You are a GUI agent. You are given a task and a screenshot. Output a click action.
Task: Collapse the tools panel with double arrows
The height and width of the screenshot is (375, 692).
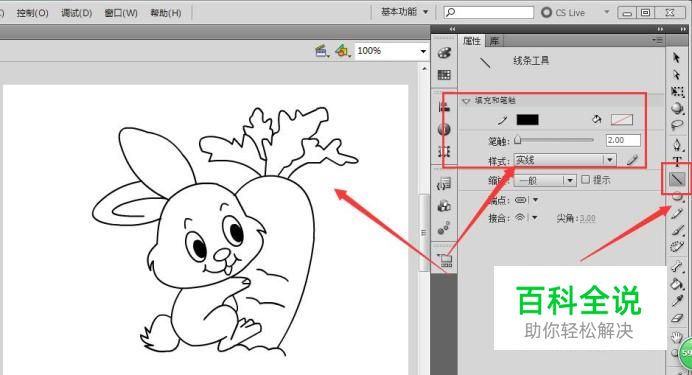(683, 29)
